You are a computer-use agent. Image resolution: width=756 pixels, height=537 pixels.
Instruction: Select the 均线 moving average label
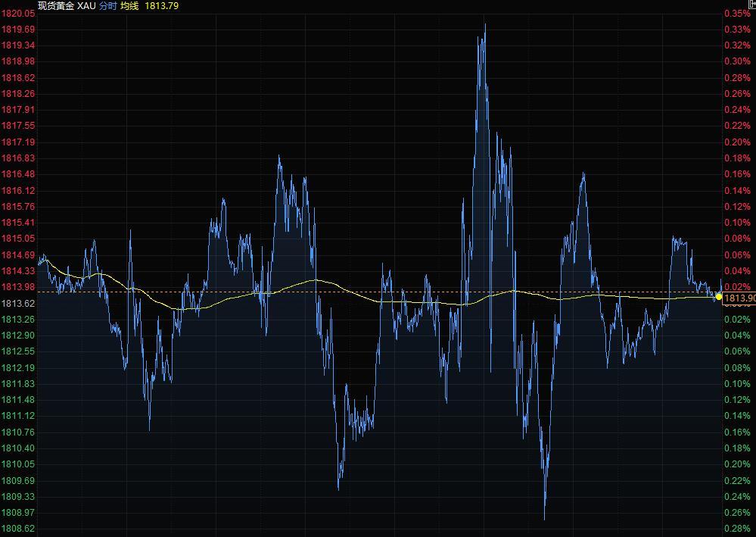pos(129,5)
